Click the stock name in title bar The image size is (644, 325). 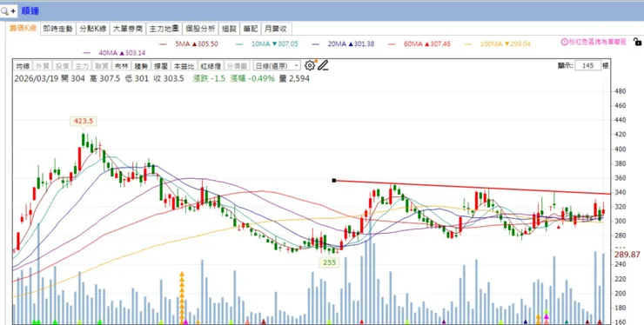30,11
